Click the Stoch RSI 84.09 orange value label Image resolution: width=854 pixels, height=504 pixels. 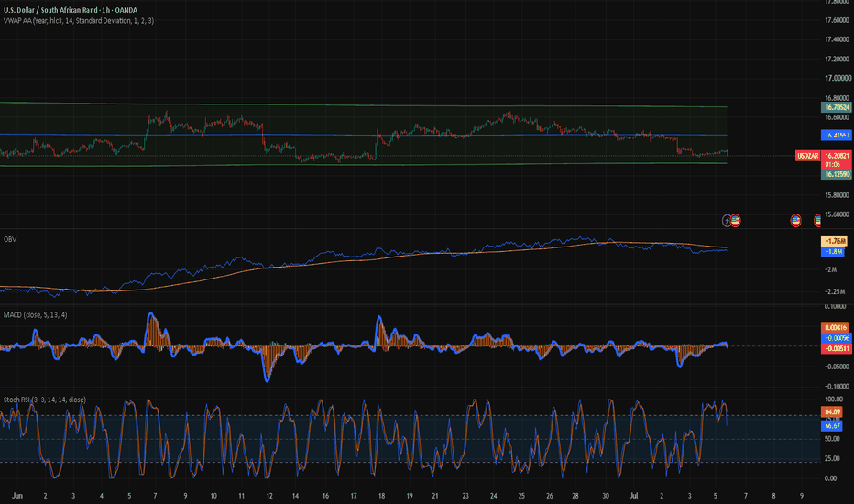832,412
